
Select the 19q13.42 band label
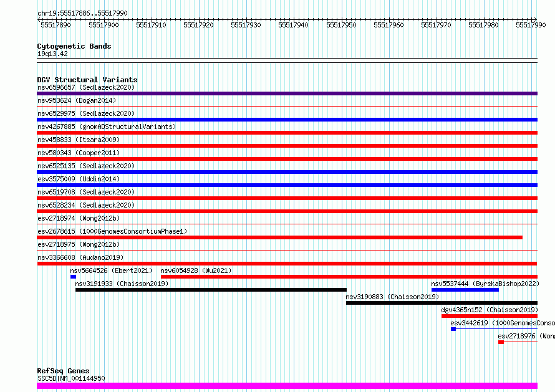(x=52, y=54)
